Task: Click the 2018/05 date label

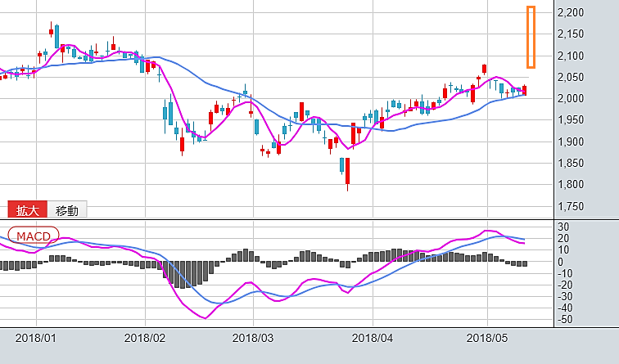Action: (x=487, y=339)
